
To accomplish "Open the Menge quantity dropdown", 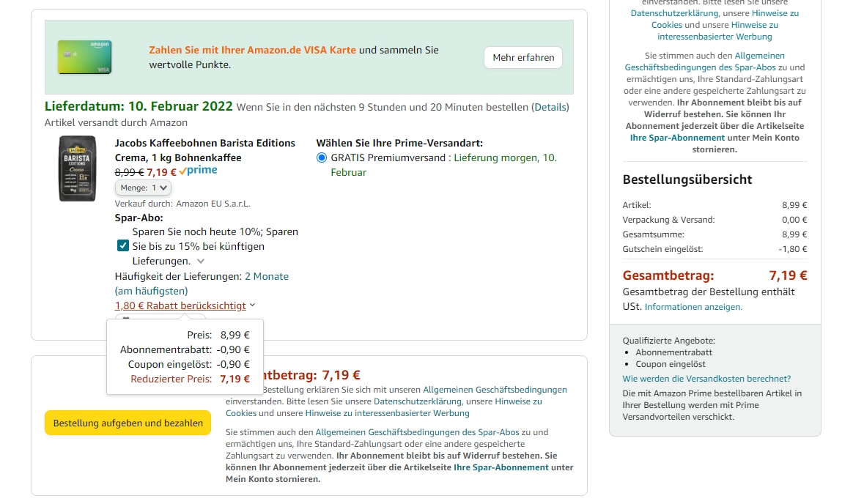I will click(x=143, y=188).
